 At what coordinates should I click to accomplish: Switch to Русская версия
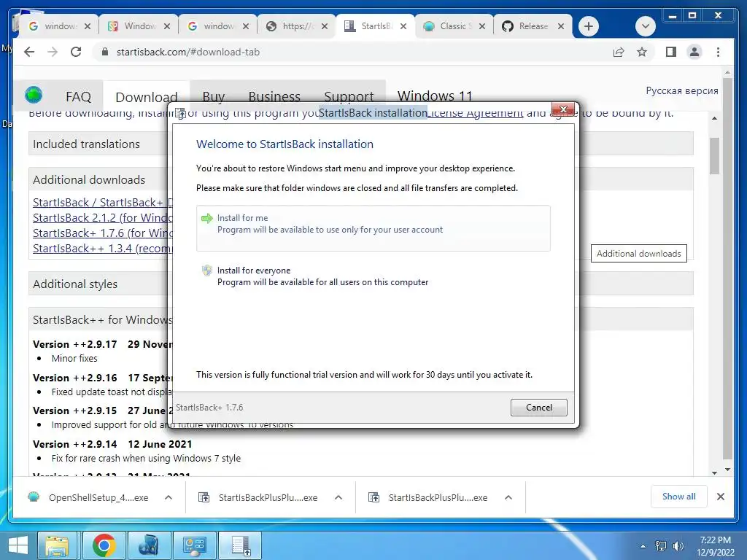(682, 90)
